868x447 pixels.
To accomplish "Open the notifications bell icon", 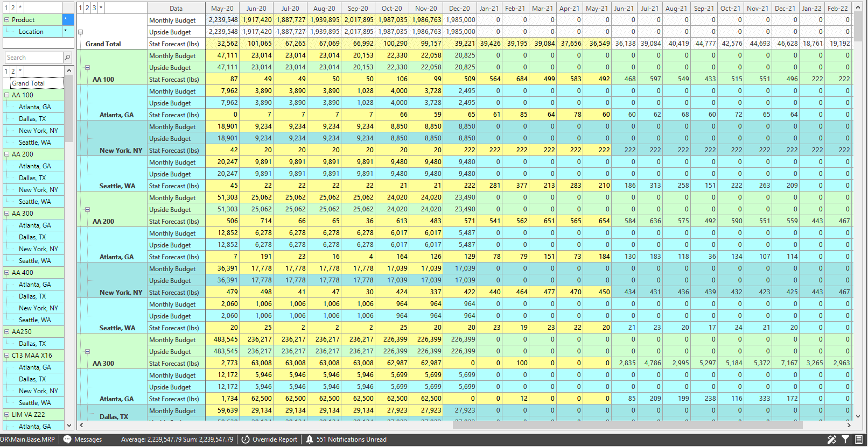I will [310, 439].
